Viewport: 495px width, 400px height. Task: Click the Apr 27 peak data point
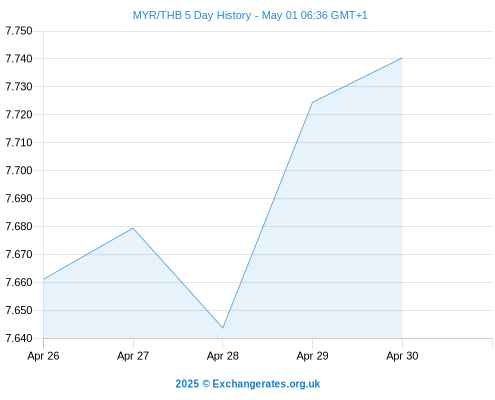pos(133,228)
